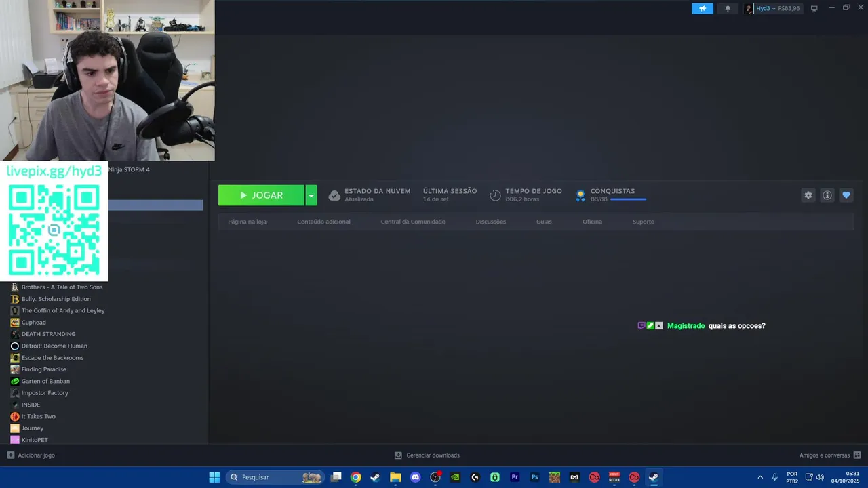Open Adobe Premiere Pro from the taskbar
The image size is (868, 488).
pyautogui.click(x=515, y=477)
